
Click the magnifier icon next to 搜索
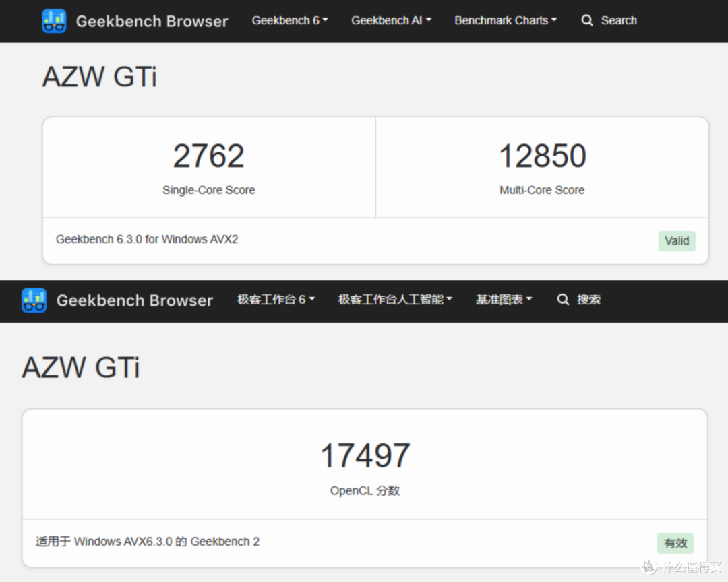click(563, 300)
